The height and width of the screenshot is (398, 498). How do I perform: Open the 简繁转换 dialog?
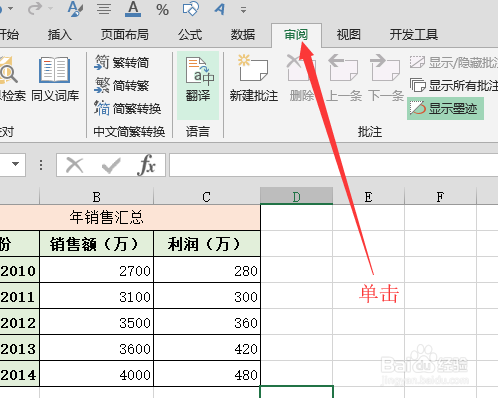click(x=127, y=108)
